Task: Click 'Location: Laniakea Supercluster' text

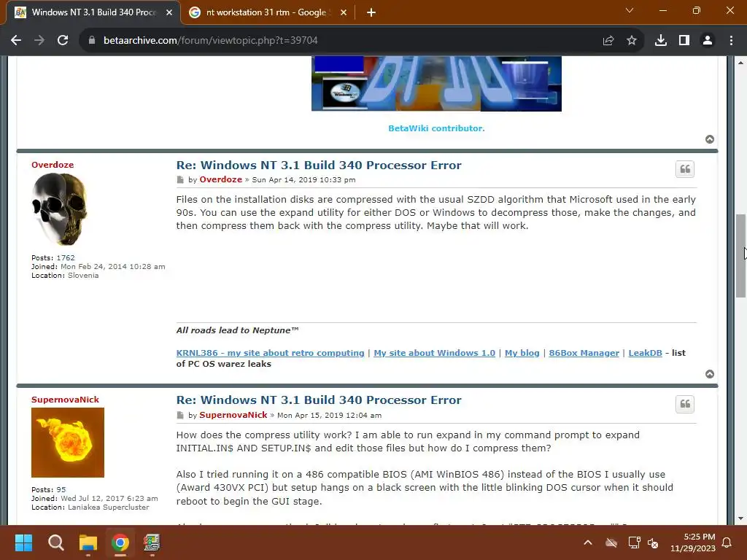Action: [x=90, y=507]
